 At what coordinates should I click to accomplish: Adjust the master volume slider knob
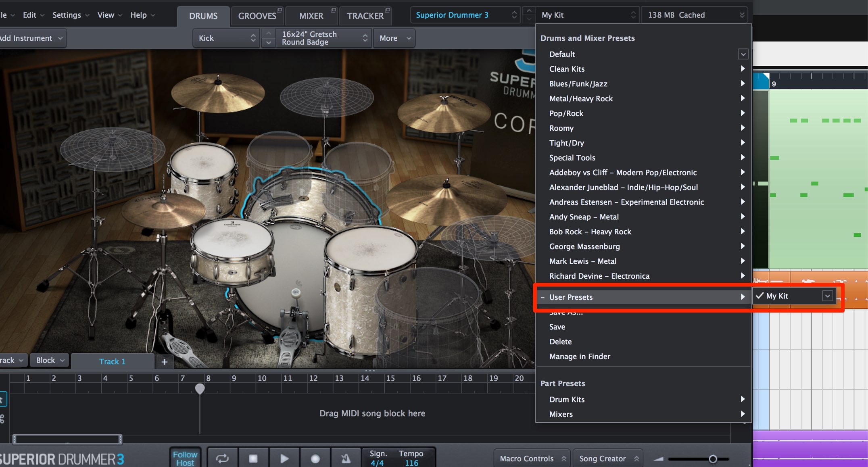713,459
